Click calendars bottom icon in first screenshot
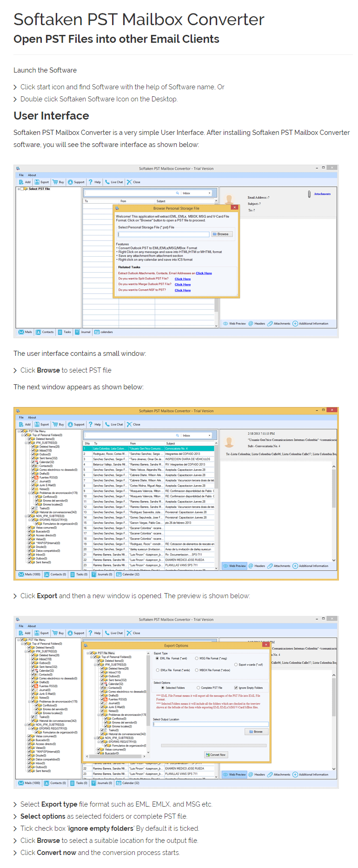This screenshot has width=358, height=868. click(97, 332)
